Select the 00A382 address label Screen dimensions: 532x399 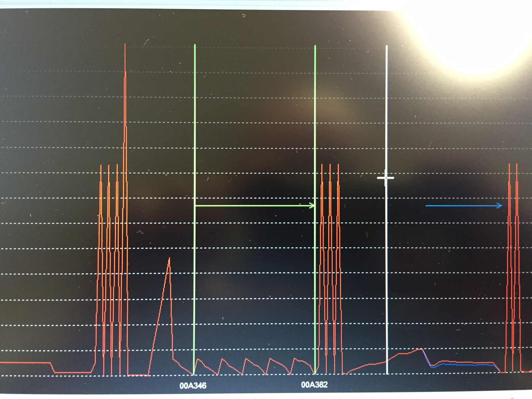pos(314,385)
